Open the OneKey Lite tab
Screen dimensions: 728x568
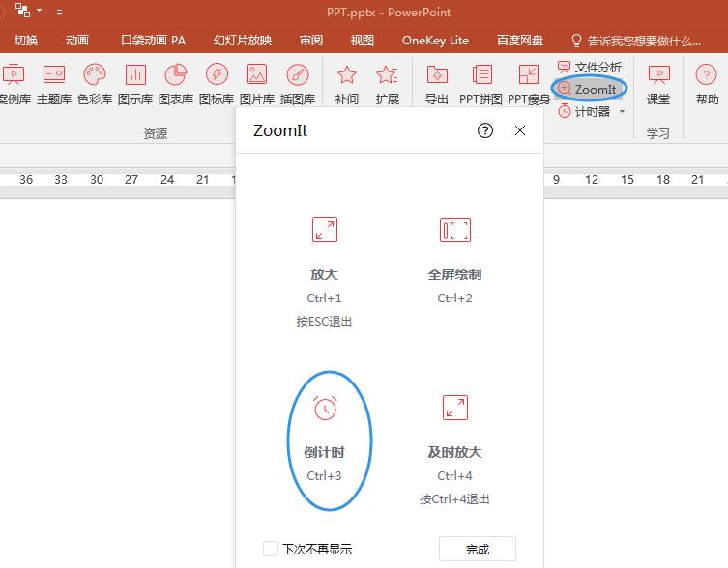click(435, 41)
